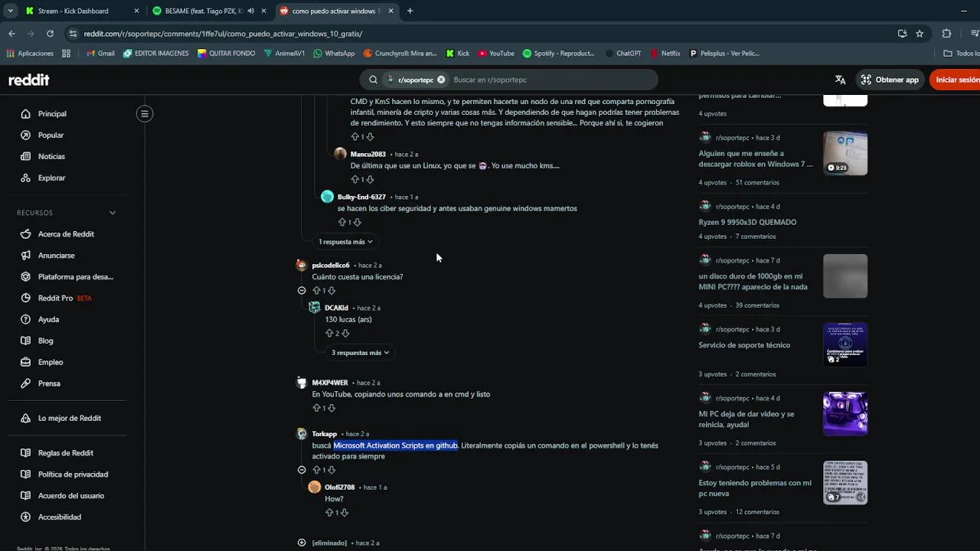
Task: Upvote Mancu2083's comment about Linux
Action: point(354,179)
